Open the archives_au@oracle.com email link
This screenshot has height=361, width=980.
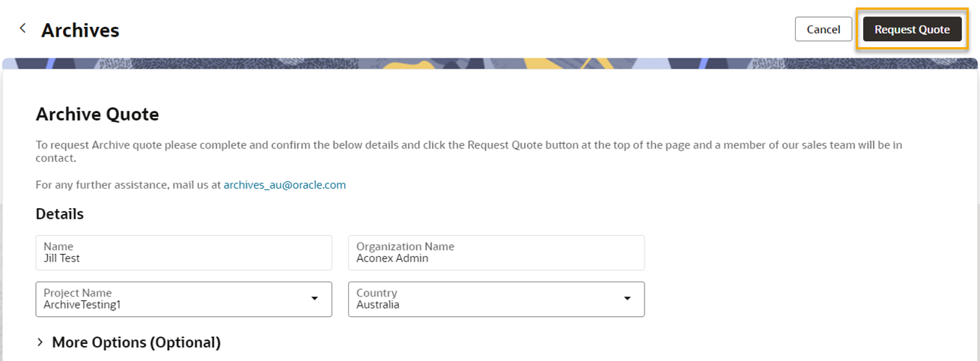(284, 184)
